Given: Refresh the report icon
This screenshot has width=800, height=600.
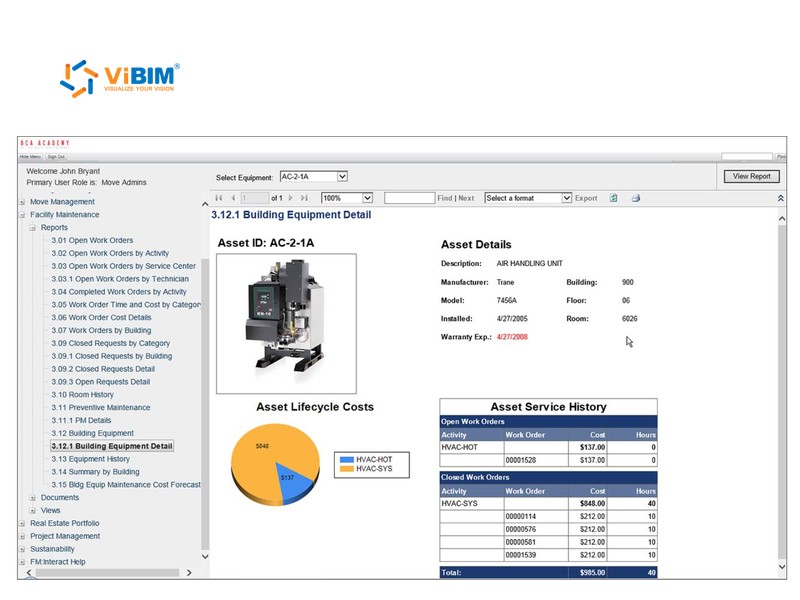Looking at the screenshot, I should pyautogui.click(x=613, y=198).
